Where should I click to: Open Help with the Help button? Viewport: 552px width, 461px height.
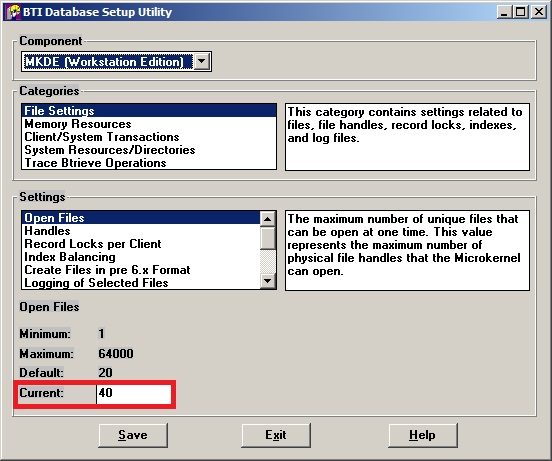422,435
